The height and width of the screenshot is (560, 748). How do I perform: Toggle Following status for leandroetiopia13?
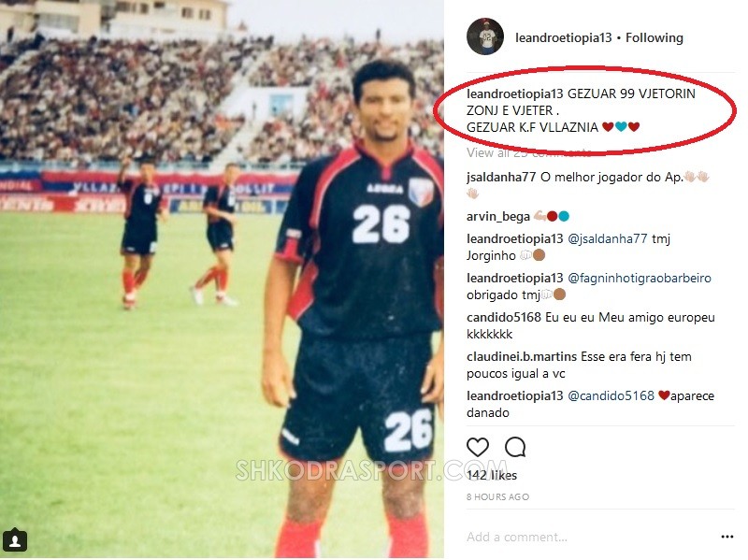654,37
